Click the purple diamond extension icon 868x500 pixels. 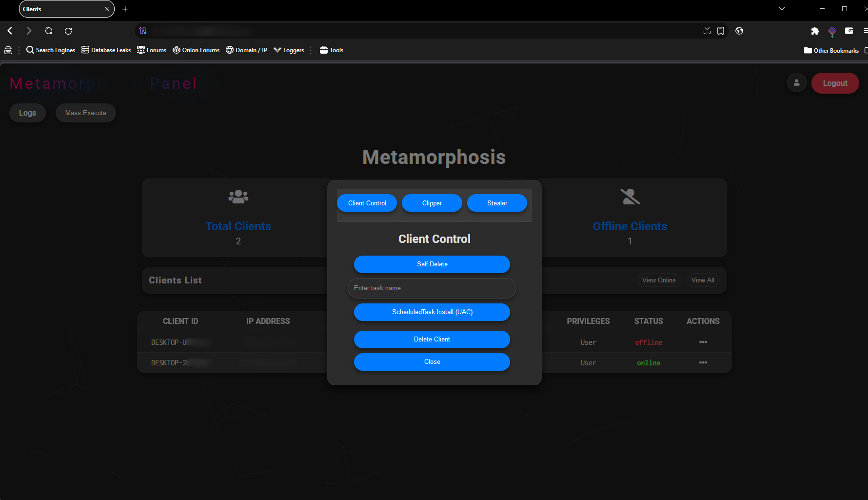pos(832,31)
